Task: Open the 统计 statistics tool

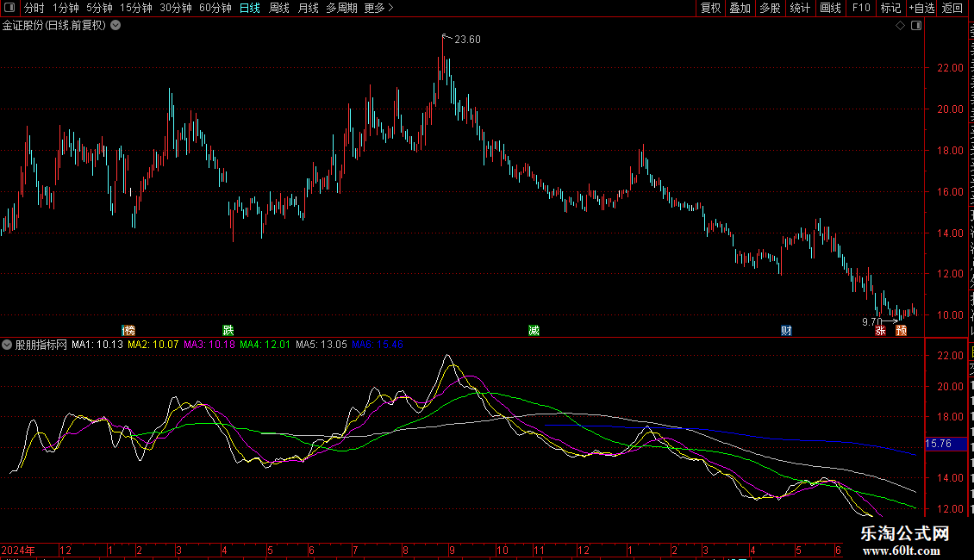Action: click(799, 8)
